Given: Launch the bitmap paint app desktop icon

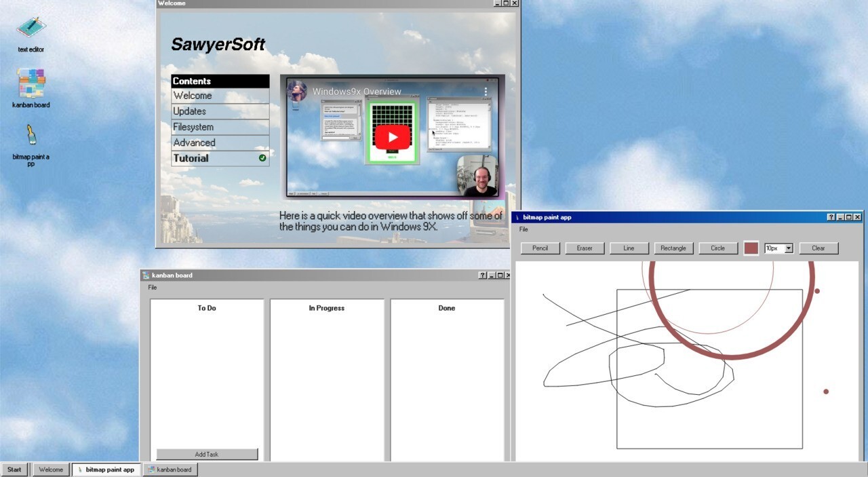Looking at the screenshot, I should 31,136.
